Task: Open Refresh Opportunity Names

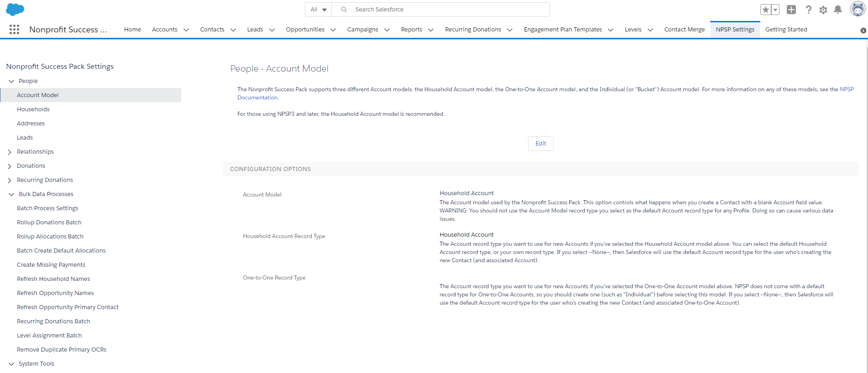Action: point(55,293)
